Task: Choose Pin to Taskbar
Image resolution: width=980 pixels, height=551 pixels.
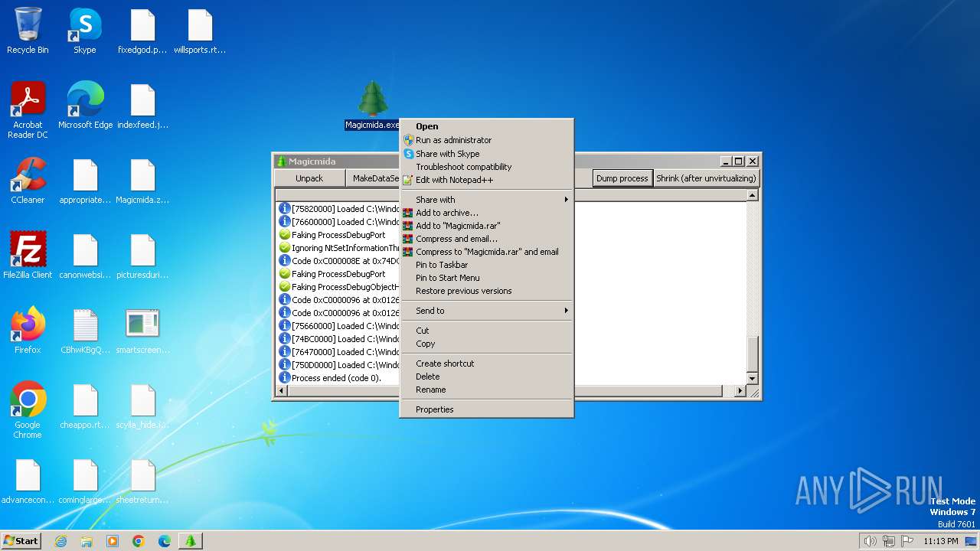Action: click(487, 265)
